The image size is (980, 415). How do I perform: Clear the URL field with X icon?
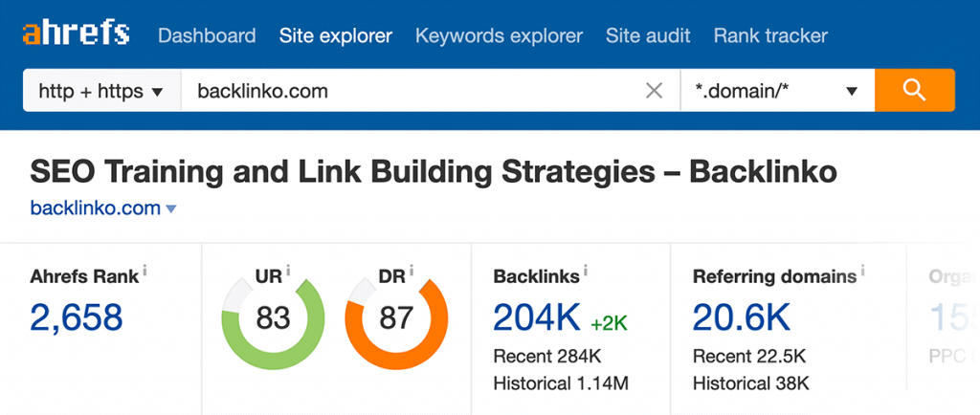click(655, 92)
